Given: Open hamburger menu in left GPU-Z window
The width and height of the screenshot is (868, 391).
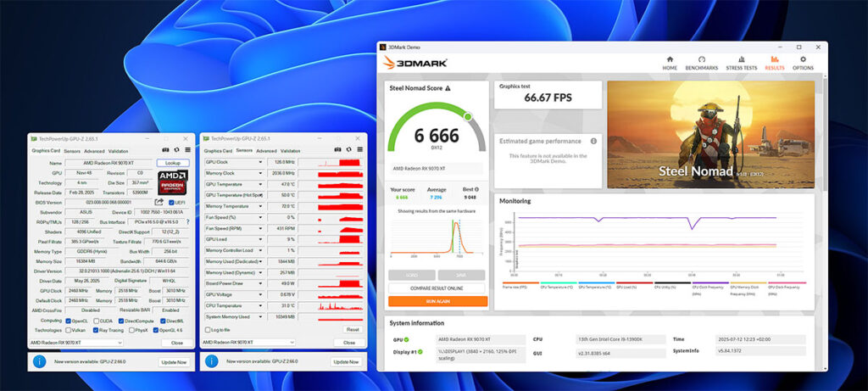Looking at the screenshot, I should [x=187, y=150].
